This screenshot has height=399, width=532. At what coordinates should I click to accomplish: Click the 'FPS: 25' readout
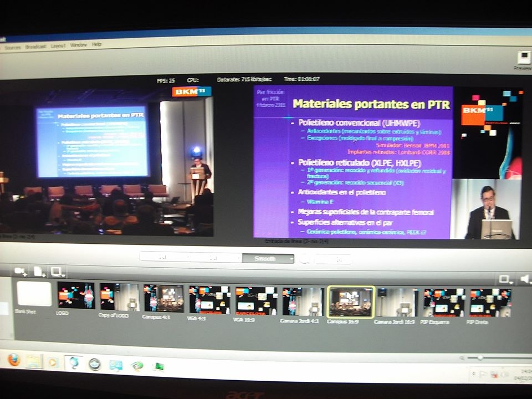click(x=166, y=80)
